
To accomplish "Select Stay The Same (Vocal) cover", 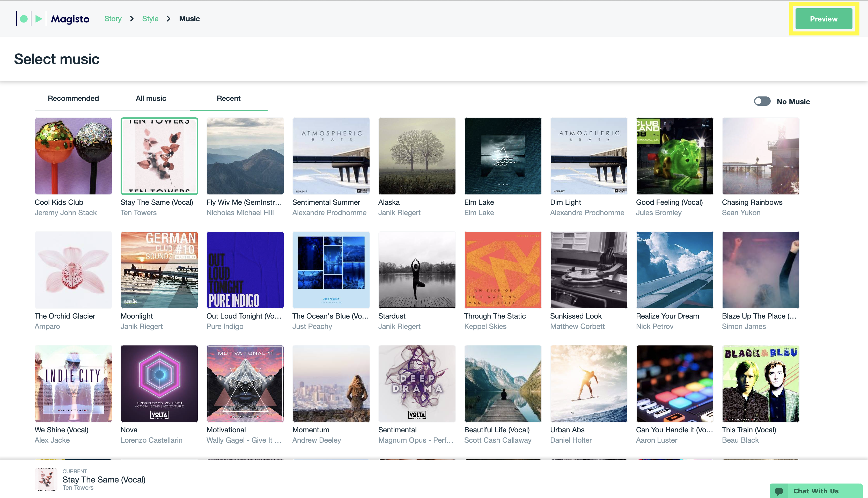I will pos(159,156).
